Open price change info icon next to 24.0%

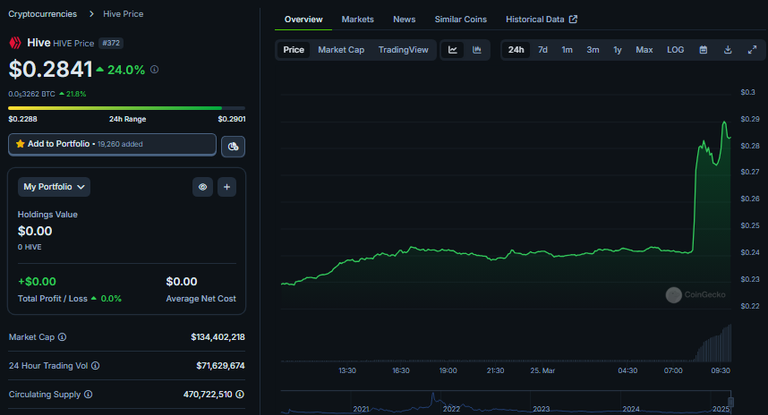[154, 70]
